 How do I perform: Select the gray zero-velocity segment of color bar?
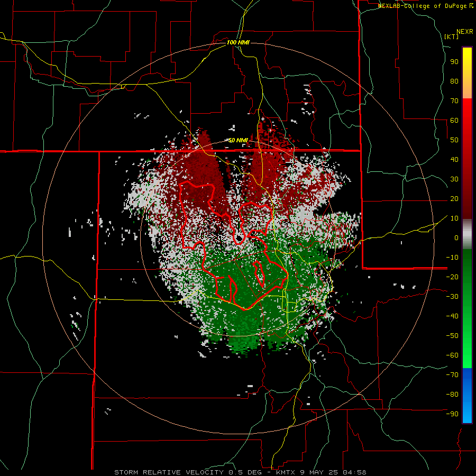pos(467,235)
